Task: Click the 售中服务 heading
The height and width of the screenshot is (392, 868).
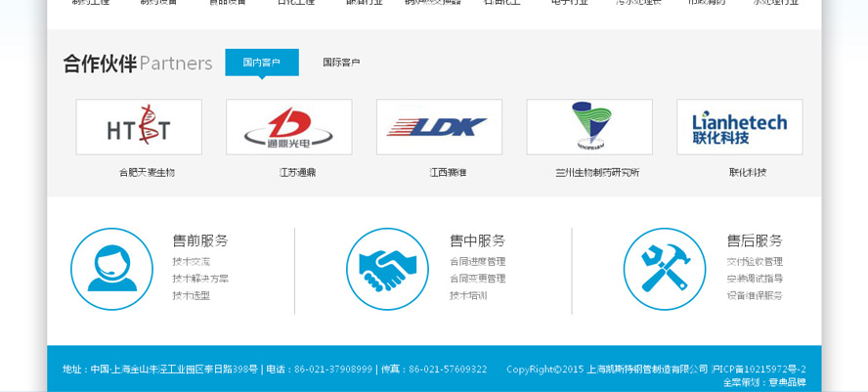Action: (x=478, y=240)
